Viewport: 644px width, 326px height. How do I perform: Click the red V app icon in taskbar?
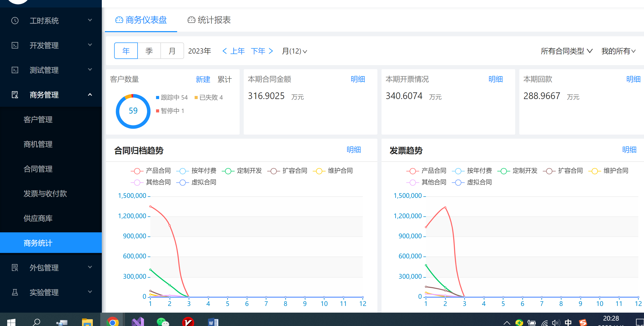click(x=188, y=322)
